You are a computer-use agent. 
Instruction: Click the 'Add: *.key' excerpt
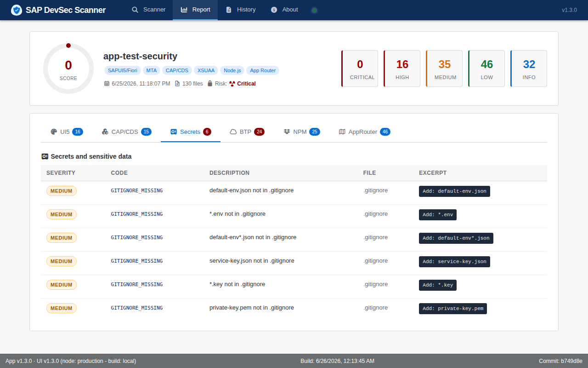tap(438, 285)
